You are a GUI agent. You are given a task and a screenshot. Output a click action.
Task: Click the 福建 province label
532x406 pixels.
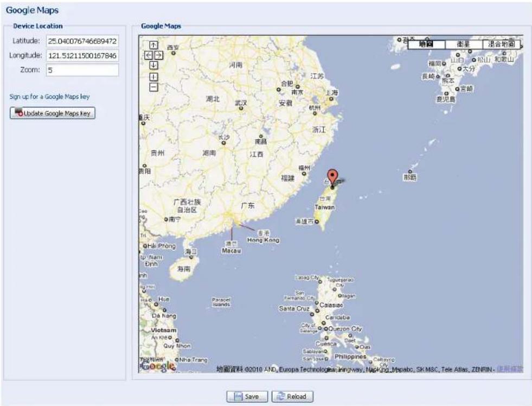click(288, 178)
